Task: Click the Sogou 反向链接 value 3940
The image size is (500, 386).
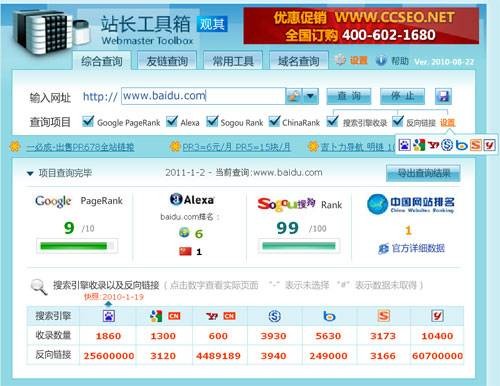Action: (x=273, y=356)
